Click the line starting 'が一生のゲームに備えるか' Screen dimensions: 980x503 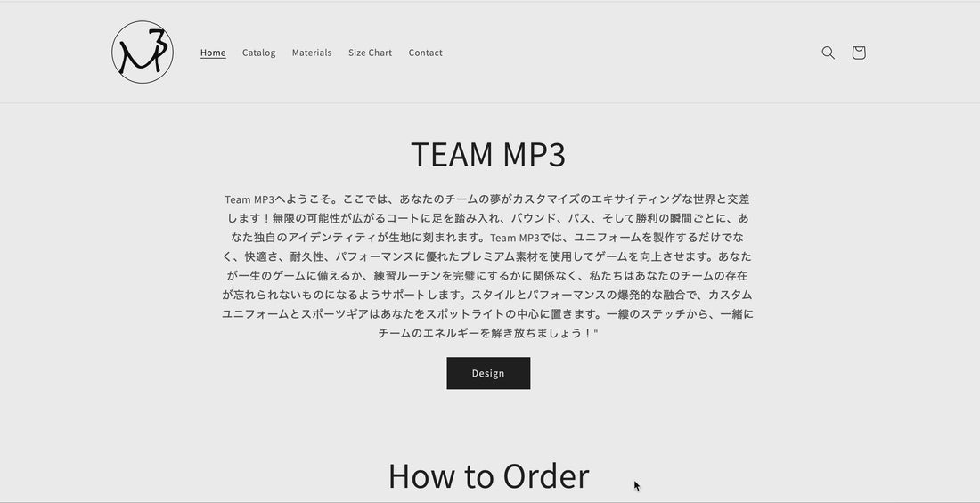tap(488, 276)
